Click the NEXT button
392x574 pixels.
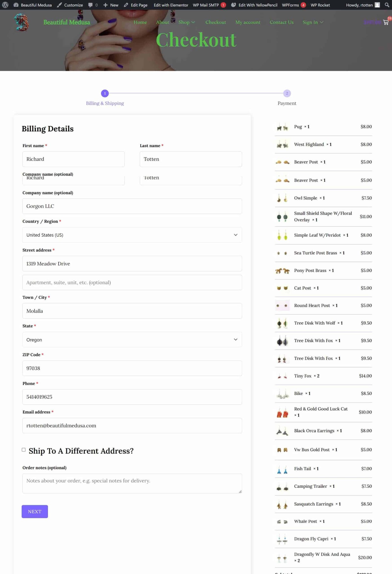tap(35, 511)
